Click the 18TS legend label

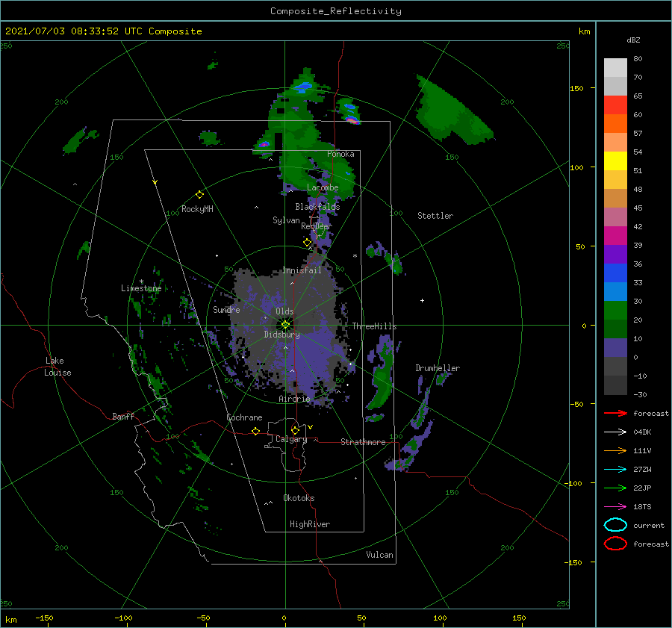pos(642,506)
